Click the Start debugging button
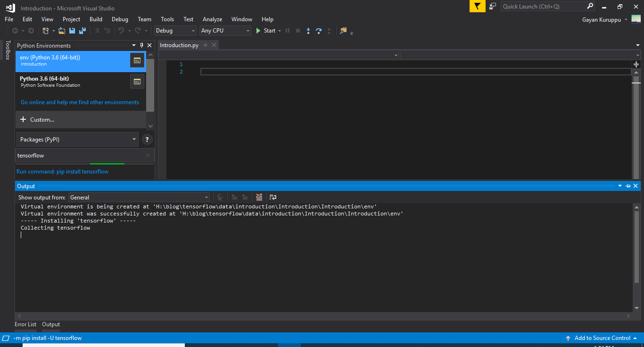This screenshot has width=644, height=347. [x=265, y=31]
